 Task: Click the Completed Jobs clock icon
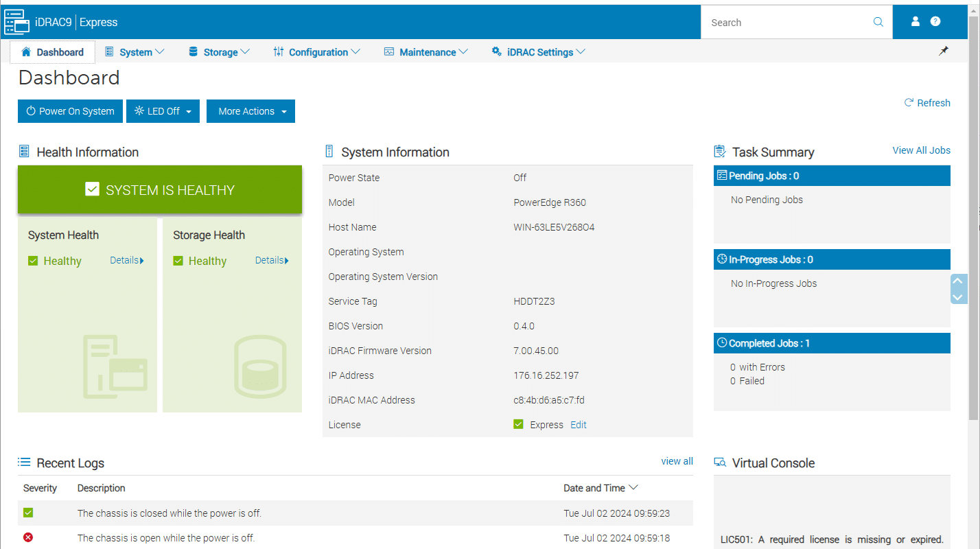coord(722,342)
